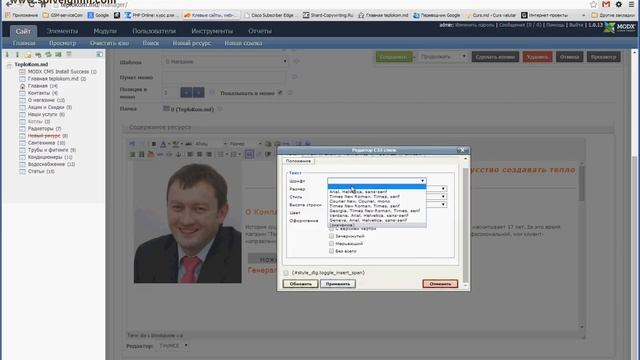
Task: Click red PDF-like icon in editor toolbar
Action: [x=151, y=154]
